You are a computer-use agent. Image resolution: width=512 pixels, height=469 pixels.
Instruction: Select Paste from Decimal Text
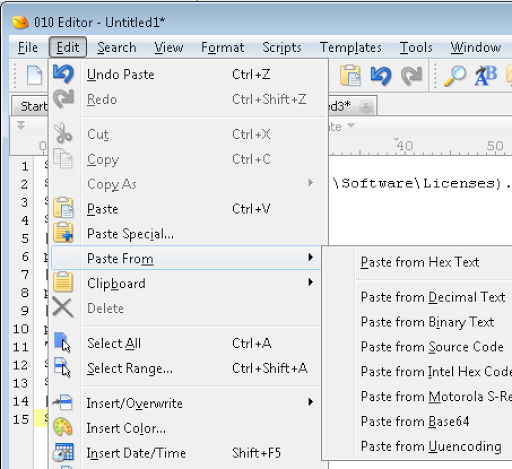tap(434, 297)
